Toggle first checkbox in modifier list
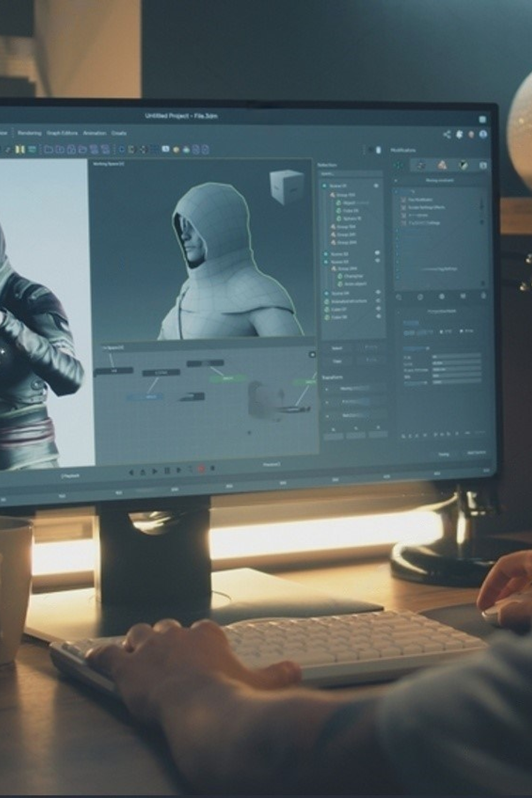532x798 pixels. point(403,200)
